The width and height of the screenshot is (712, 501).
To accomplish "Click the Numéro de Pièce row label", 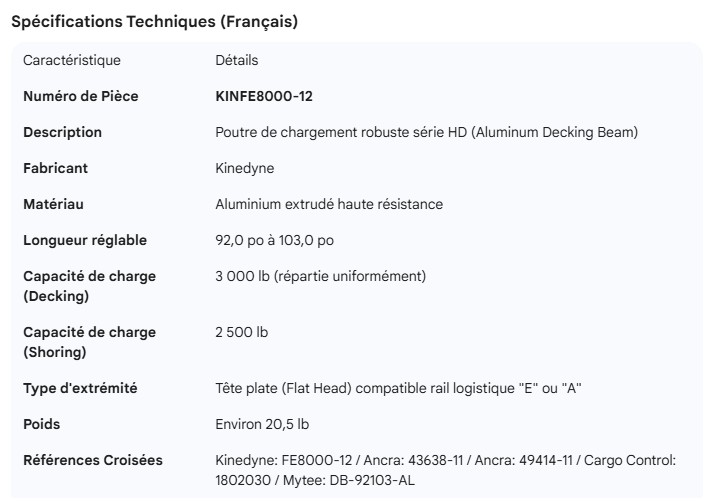I will point(81,96).
